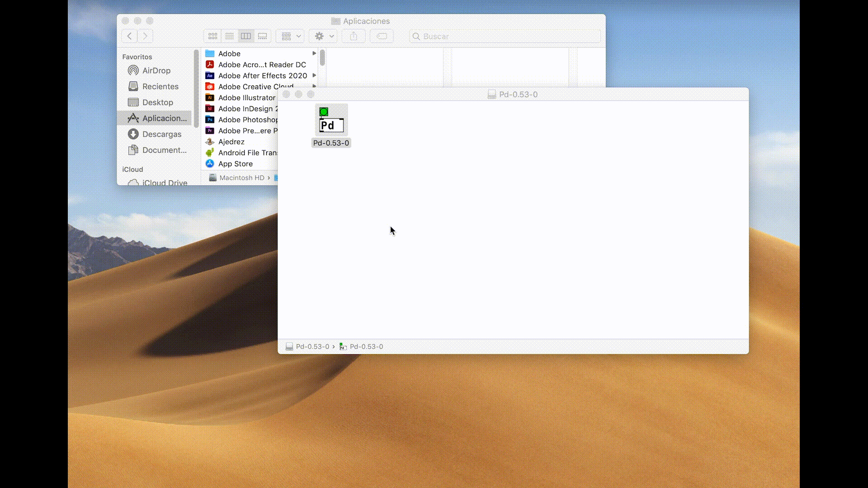Expand the Adobe After Effects 2020 arrow
The image size is (868, 488).
pos(314,75)
